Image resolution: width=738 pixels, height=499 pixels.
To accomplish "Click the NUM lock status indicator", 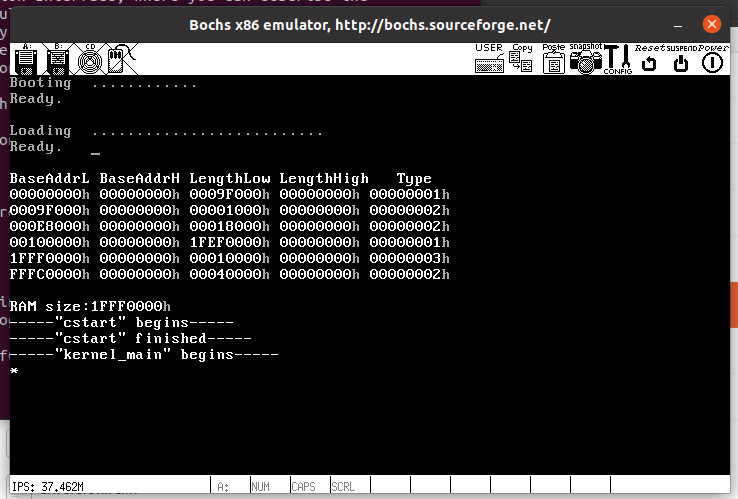I will pos(261,486).
